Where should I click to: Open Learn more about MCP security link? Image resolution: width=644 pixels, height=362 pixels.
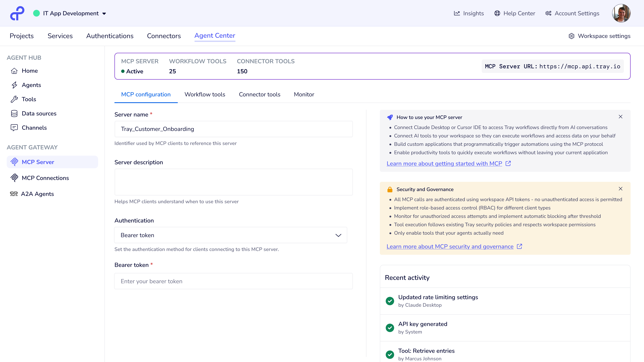coord(450,246)
